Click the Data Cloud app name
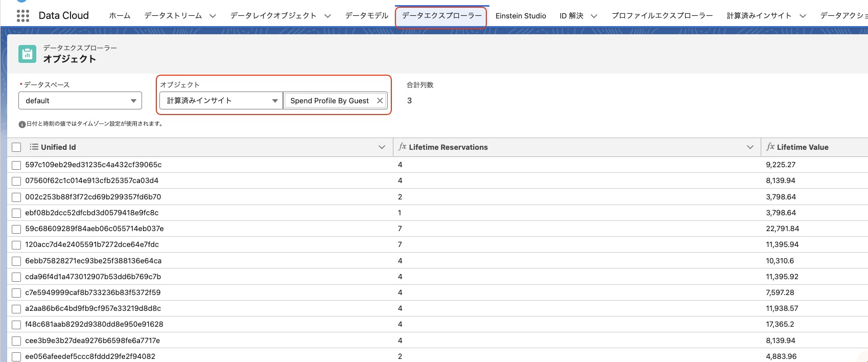Screen dimensions: 868x362 [x=64, y=16]
